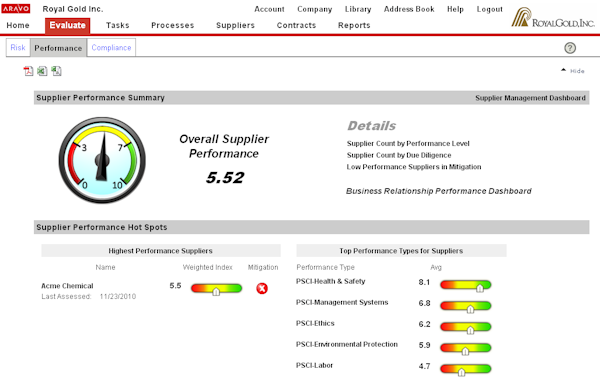600x383 pixels.
Task: Click the Performance Type column header
Action: 326,267
